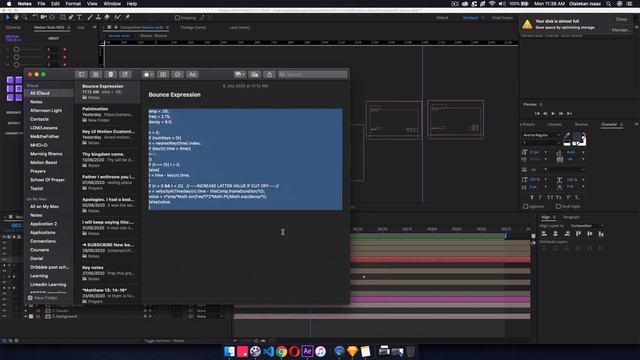Open the lock note dropdown in Notes
The image size is (640, 360).
[x=149, y=74]
